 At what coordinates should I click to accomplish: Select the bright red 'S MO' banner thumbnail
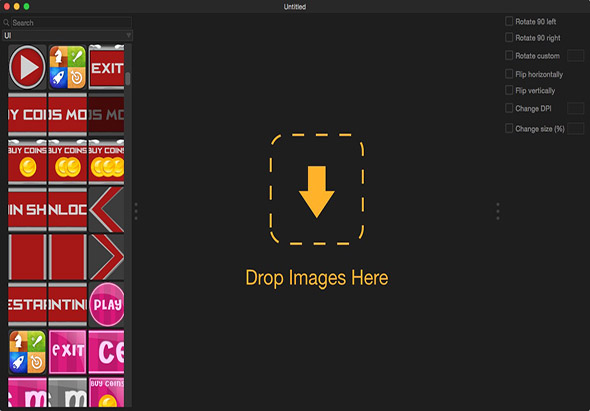(67, 114)
